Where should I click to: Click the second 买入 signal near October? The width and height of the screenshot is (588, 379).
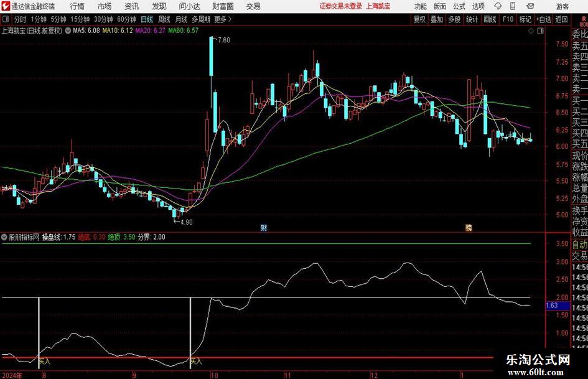(196, 362)
